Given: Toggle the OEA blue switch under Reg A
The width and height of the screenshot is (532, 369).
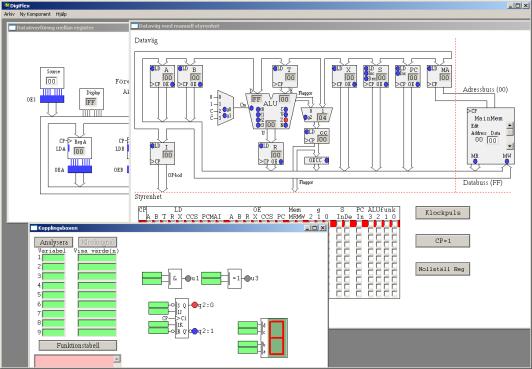Looking at the screenshot, I should pyautogui.click(x=80, y=169).
